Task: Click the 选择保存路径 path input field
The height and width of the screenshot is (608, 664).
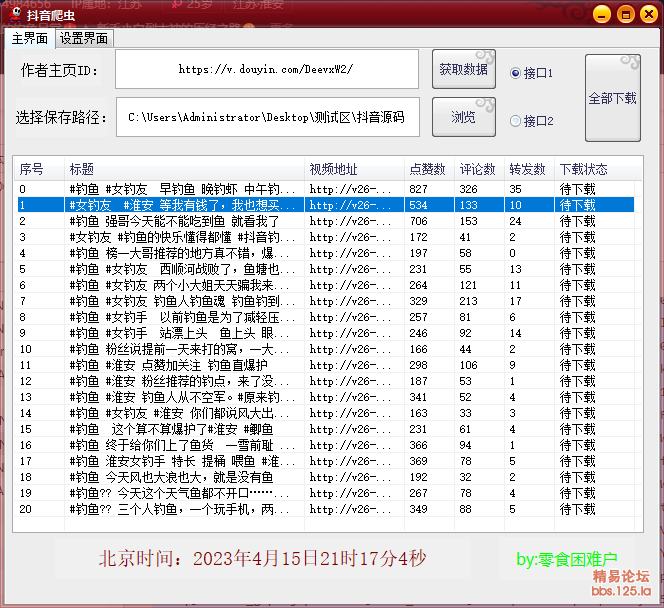Action: (x=268, y=117)
